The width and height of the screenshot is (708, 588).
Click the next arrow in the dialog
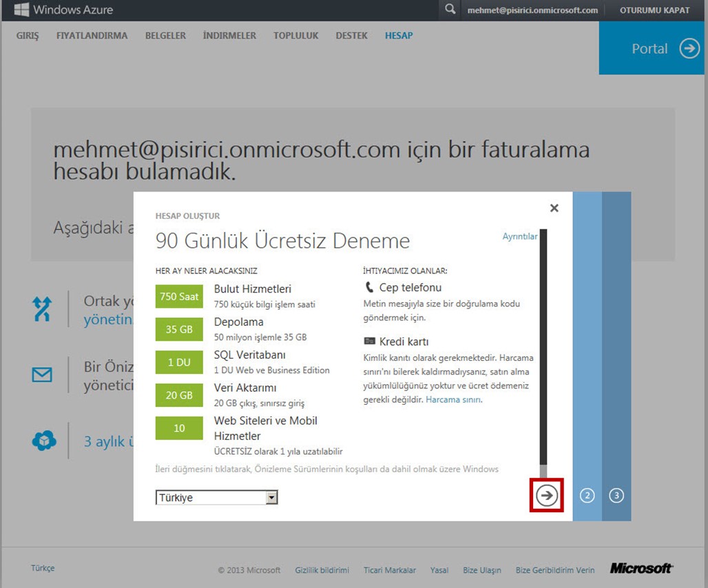(x=547, y=495)
